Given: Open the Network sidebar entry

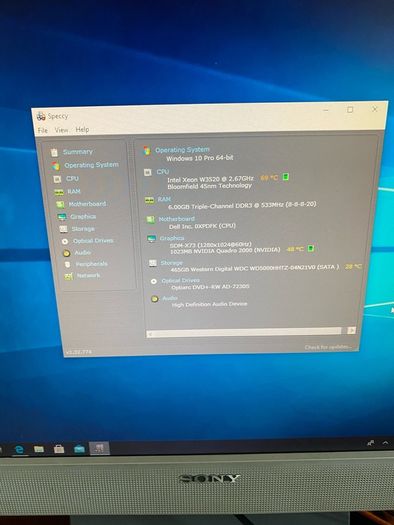Looking at the screenshot, I should (x=83, y=276).
